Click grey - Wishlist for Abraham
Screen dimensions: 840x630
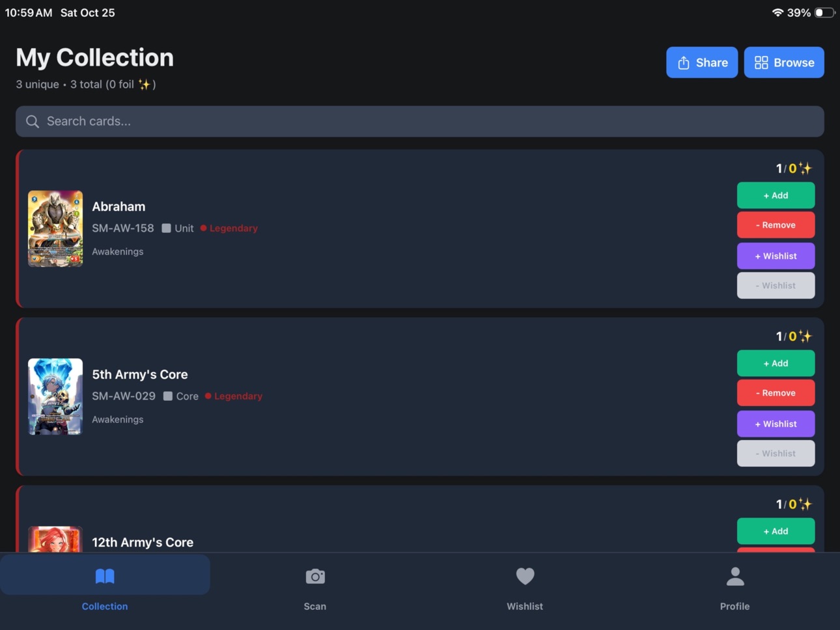(x=776, y=285)
